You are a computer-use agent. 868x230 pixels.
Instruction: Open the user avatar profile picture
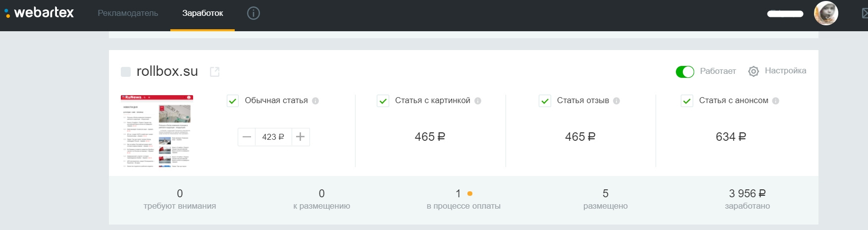[826, 13]
